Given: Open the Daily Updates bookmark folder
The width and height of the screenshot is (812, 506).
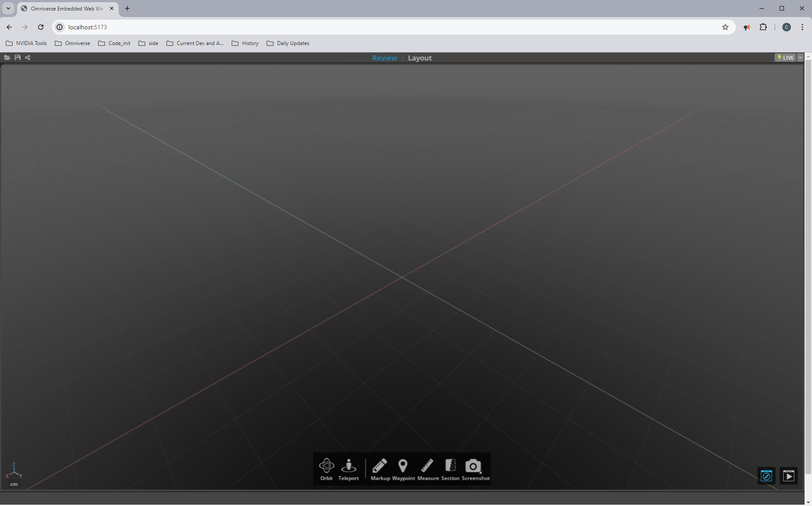Looking at the screenshot, I should pos(288,43).
